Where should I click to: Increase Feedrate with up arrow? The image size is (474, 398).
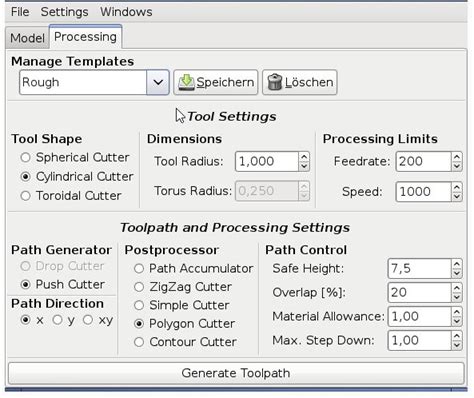coord(457,157)
